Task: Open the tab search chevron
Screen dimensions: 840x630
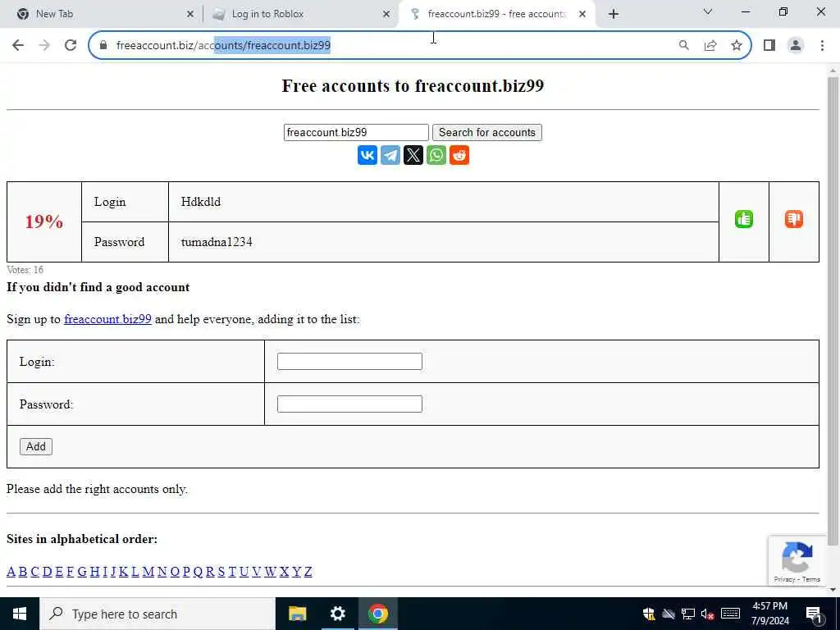Action: (x=708, y=11)
